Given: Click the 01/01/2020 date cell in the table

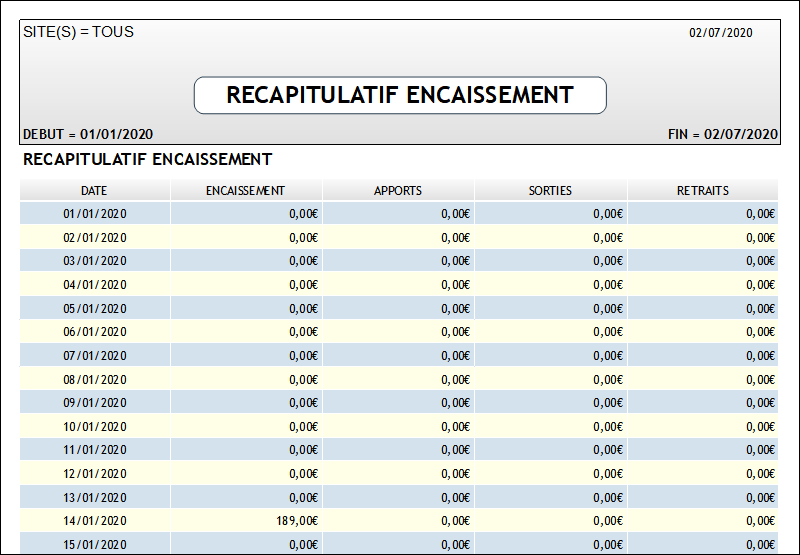Looking at the screenshot, I should click(x=95, y=213).
